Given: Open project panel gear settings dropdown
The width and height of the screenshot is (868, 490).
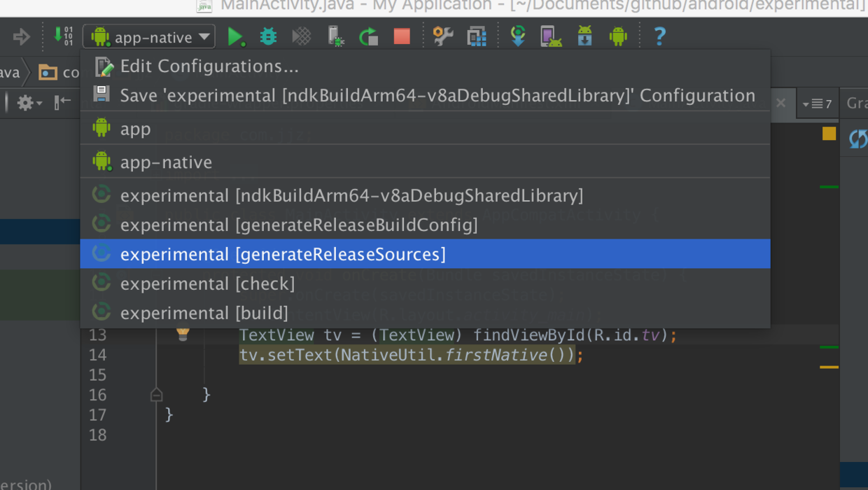Looking at the screenshot, I should 29,104.
